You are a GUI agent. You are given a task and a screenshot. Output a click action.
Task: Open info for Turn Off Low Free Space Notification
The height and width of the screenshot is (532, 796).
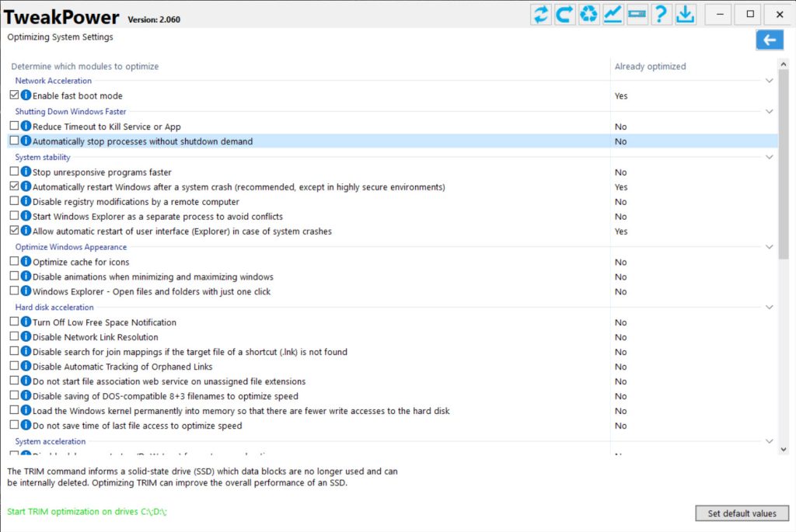tap(26, 322)
